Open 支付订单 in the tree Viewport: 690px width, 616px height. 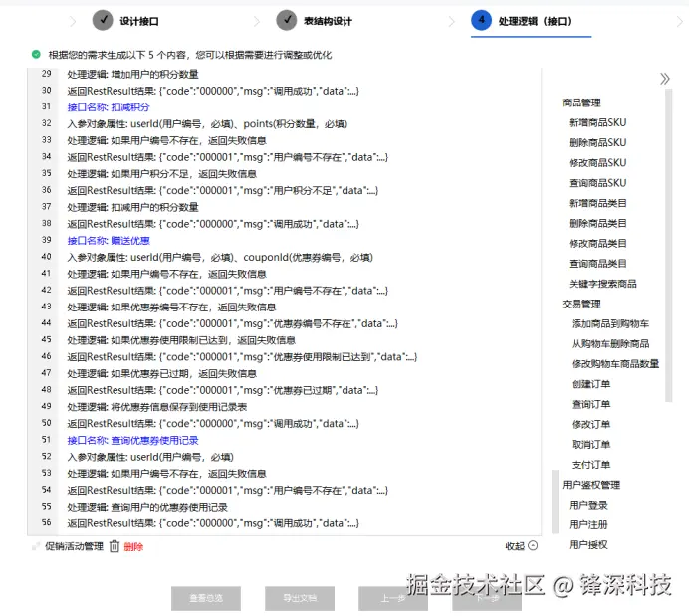click(x=590, y=465)
